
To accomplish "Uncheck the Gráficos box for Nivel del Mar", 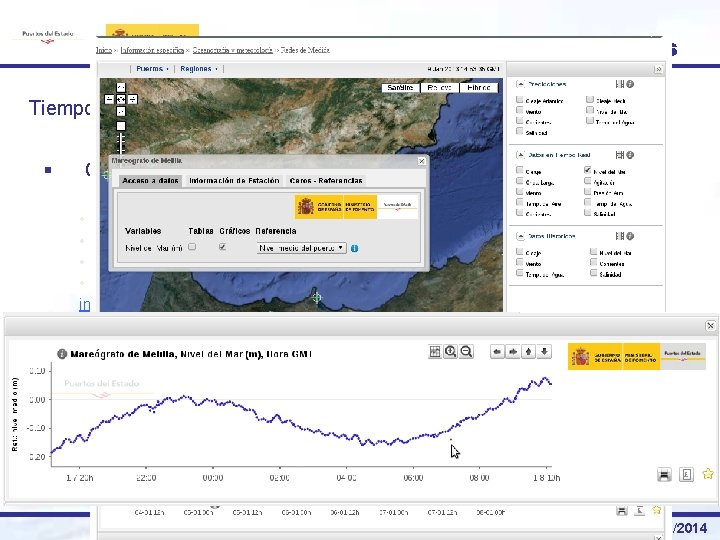I will point(222,247).
